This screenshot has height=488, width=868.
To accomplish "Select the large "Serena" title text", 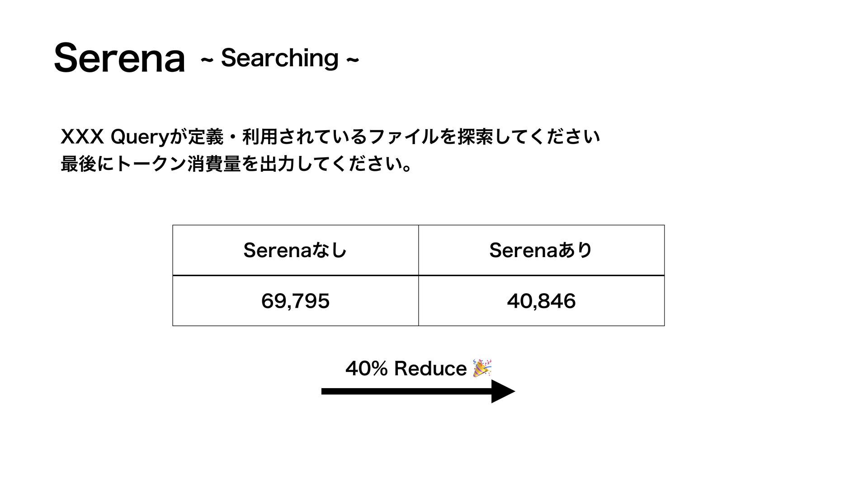I will point(120,58).
